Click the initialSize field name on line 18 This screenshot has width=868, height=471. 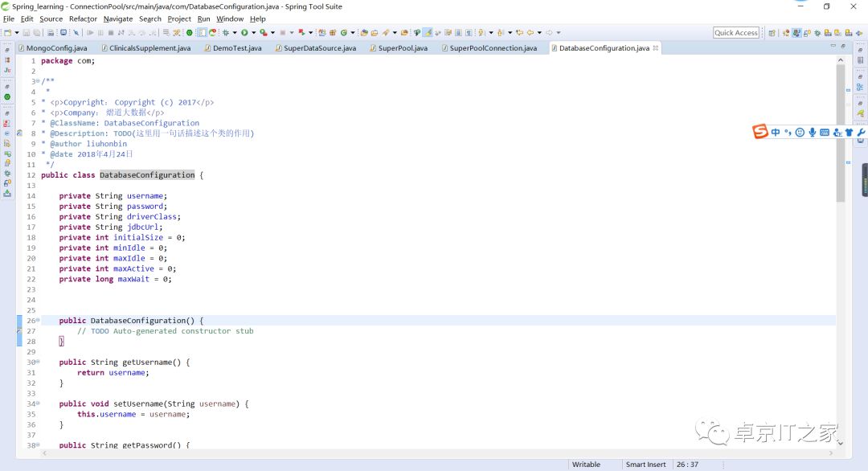(138, 237)
